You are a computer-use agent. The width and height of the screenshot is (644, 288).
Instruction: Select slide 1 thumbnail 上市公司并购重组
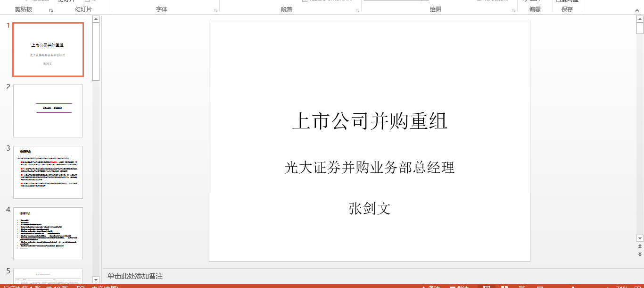pyautogui.click(x=48, y=50)
